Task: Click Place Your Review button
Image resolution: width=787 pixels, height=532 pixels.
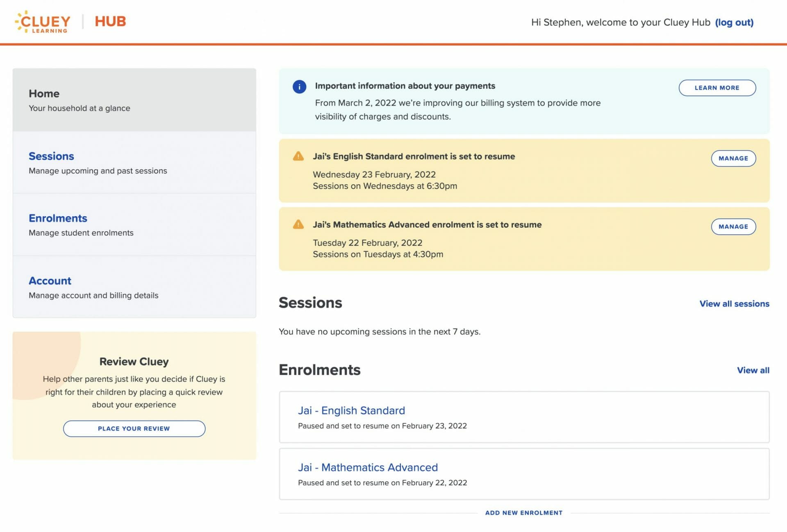Action: (x=134, y=428)
